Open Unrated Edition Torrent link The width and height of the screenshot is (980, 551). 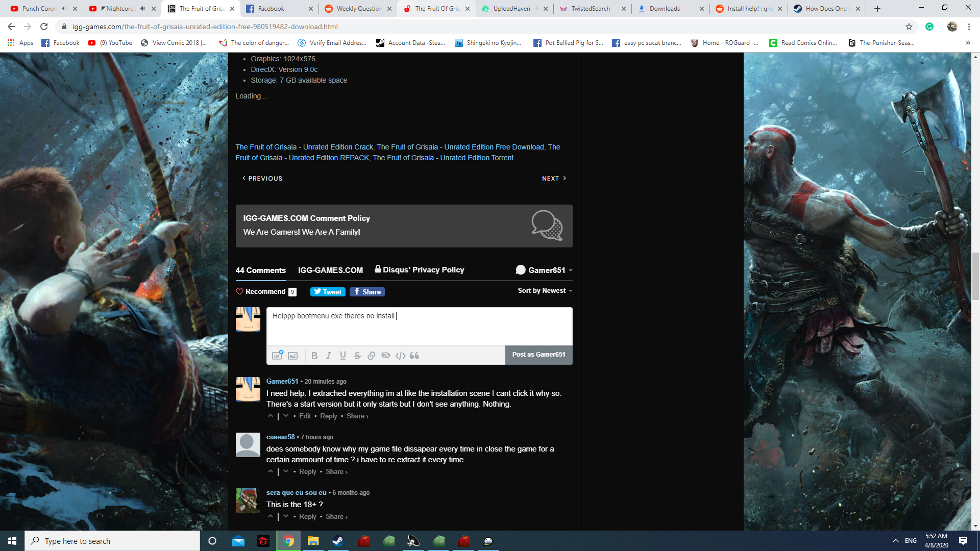coord(443,158)
